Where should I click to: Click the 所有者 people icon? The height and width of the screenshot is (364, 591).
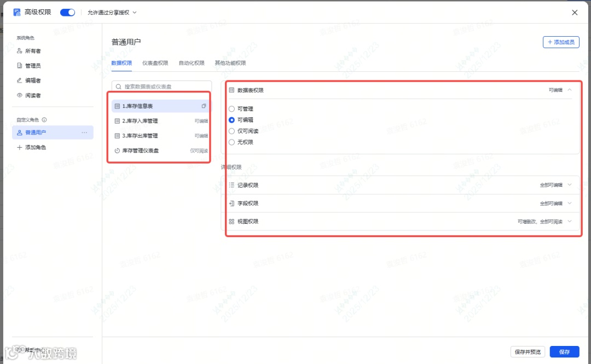click(x=20, y=51)
